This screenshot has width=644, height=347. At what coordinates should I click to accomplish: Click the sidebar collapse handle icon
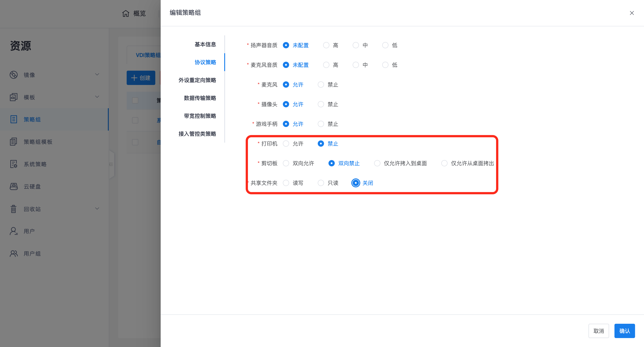[111, 164]
